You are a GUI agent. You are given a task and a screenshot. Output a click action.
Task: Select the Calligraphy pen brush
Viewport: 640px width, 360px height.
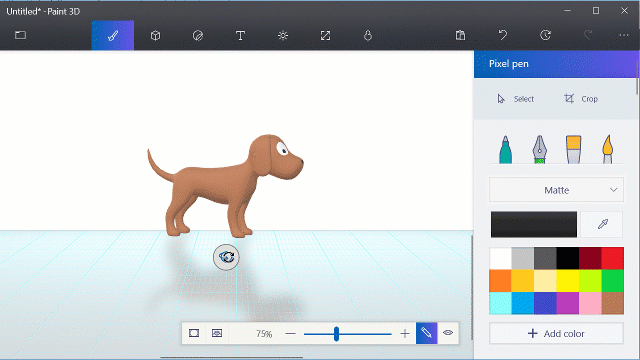(539, 149)
